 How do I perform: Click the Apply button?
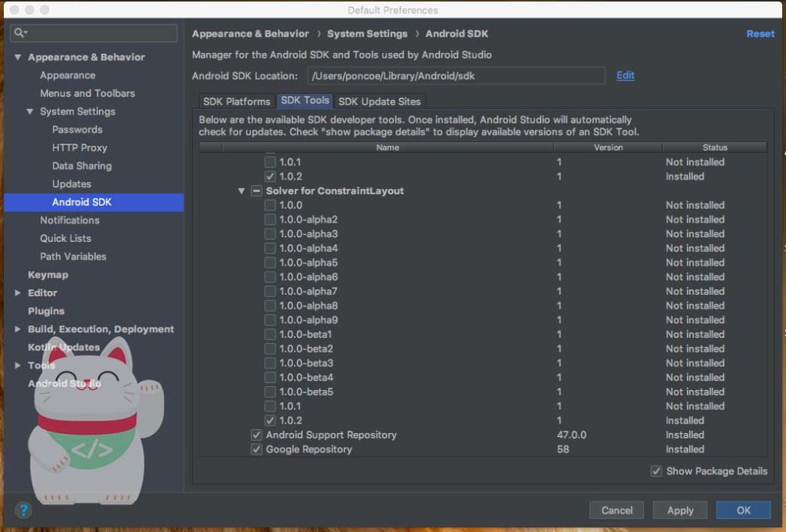coord(680,510)
